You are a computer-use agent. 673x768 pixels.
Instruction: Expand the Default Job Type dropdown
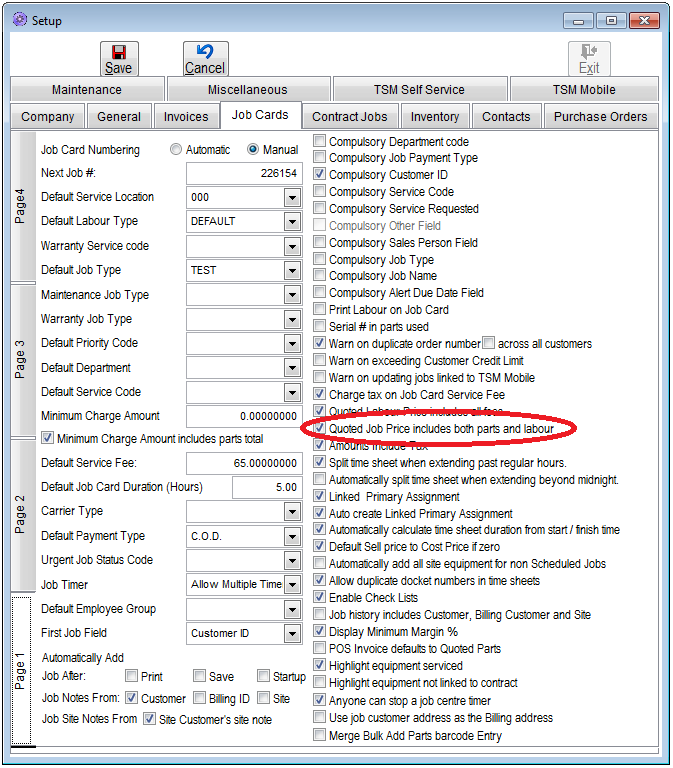[292, 270]
